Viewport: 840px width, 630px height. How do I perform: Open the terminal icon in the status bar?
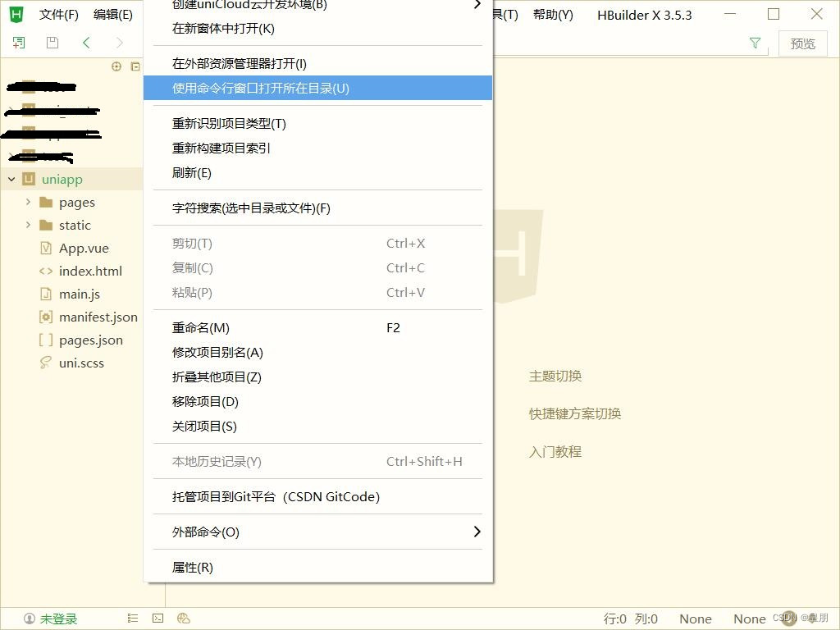pyautogui.click(x=157, y=618)
